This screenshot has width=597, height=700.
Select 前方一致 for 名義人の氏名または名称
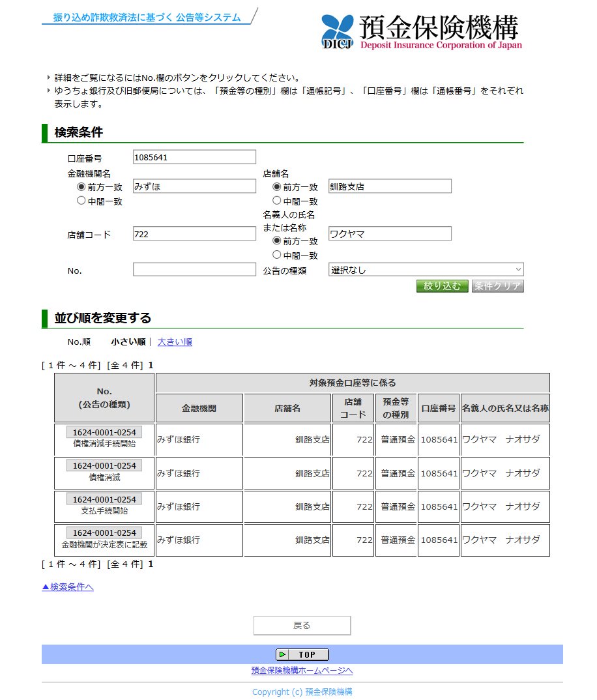coord(276,241)
